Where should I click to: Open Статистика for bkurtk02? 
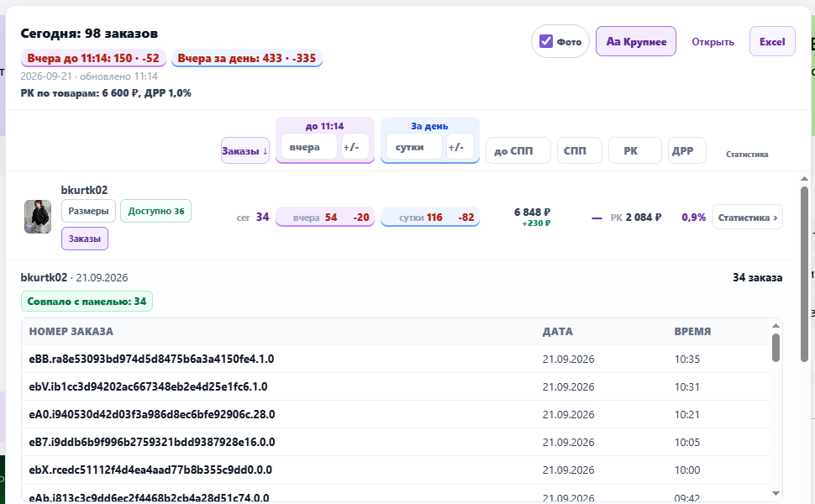747,218
